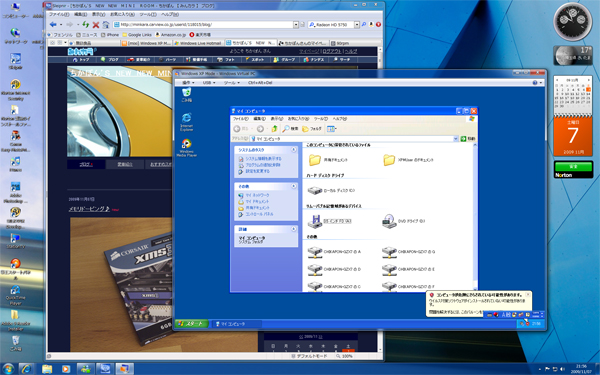Click the orange calendar date gadget
Viewport: 600px width, 375px height.
pyautogui.click(x=573, y=136)
